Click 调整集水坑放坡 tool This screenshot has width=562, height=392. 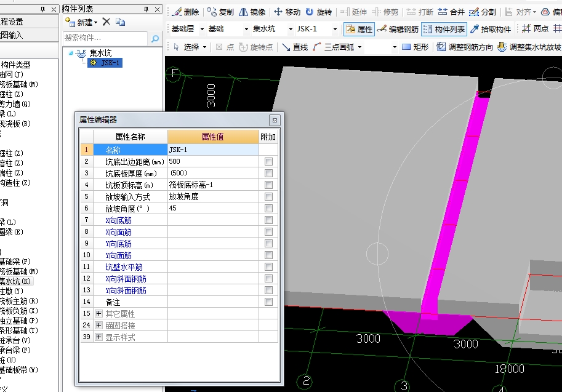click(x=529, y=47)
